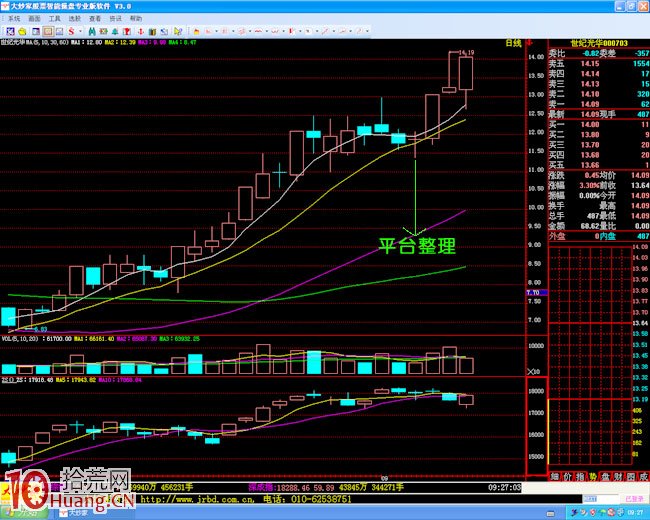Image resolution: width=650 pixels, height=520 pixels.
Task: Open the 系统 menu
Action: (14, 19)
